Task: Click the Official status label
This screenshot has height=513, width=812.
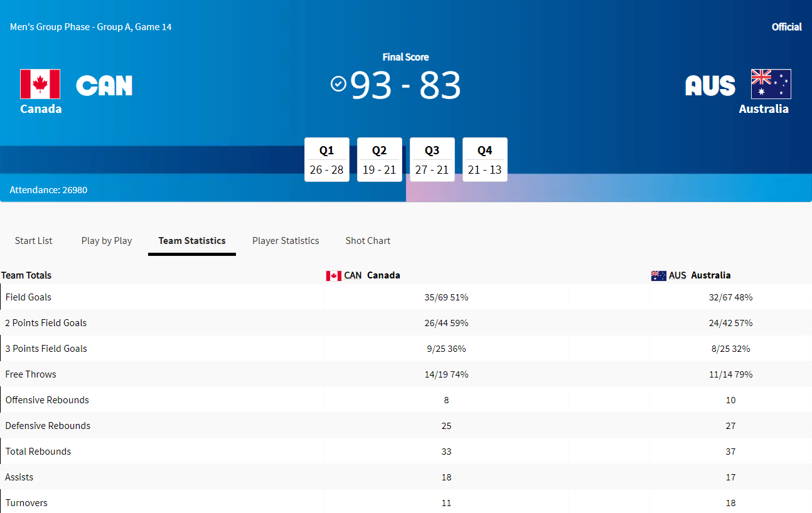Action: click(787, 27)
